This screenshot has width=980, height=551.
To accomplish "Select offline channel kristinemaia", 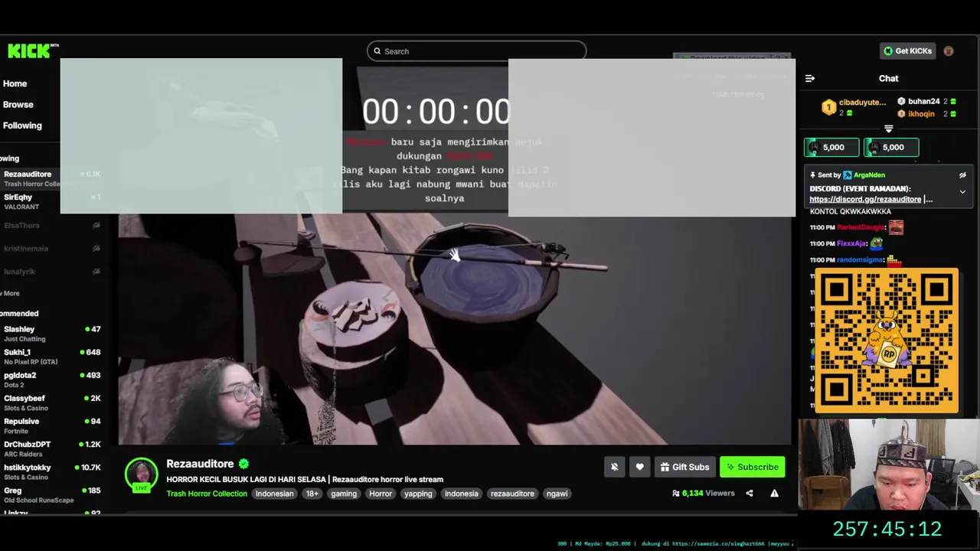I will [52, 249].
